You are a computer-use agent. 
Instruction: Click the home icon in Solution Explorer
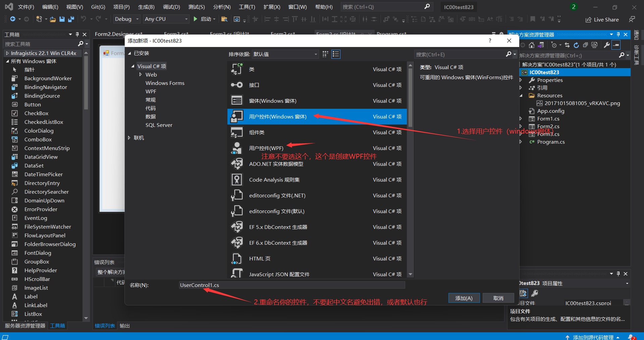pyautogui.click(x=532, y=45)
